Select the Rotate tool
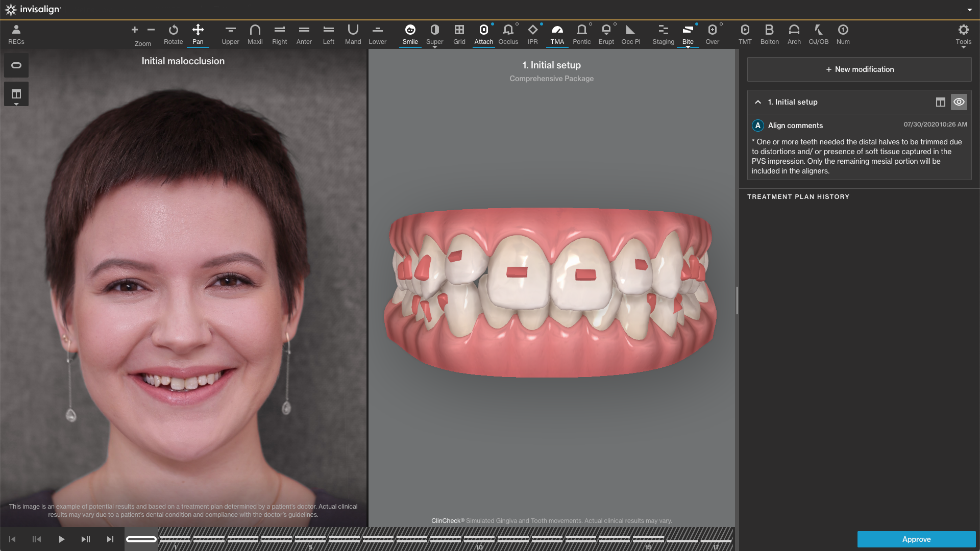 click(x=173, y=34)
